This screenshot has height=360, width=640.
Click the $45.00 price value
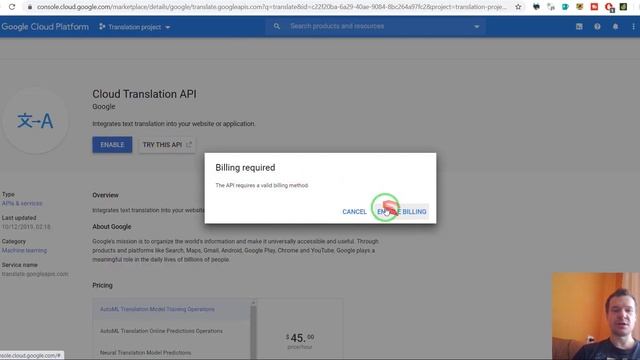pos(300,338)
